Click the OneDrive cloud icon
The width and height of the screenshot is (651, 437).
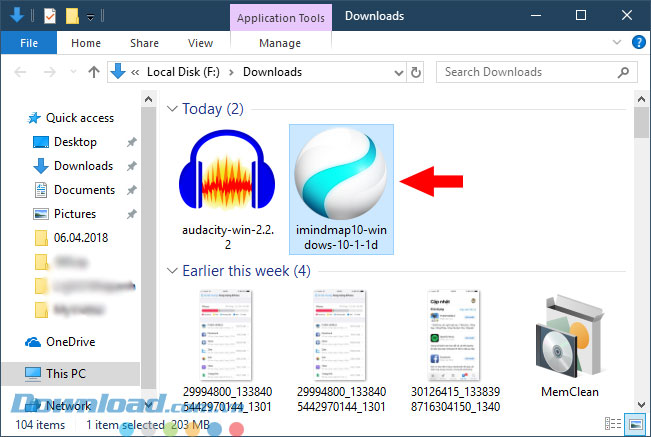(32, 342)
